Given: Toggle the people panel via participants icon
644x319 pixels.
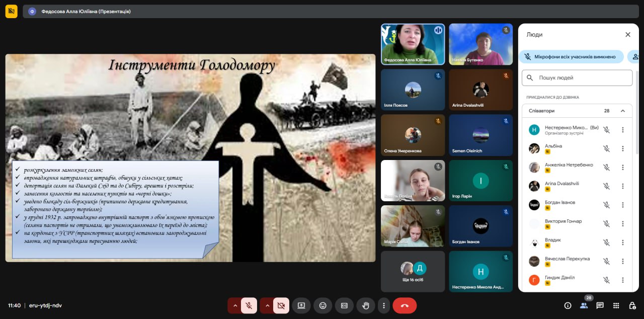Looking at the screenshot, I should tap(584, 305).
